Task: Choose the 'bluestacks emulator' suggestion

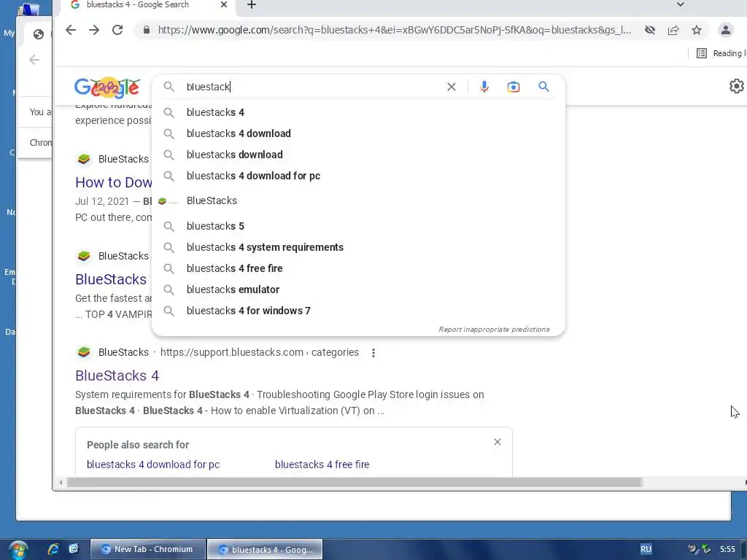Action: point(358,289)
